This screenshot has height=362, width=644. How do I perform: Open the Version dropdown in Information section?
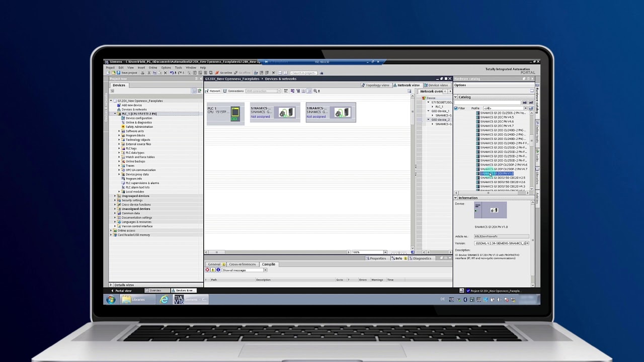527,243
